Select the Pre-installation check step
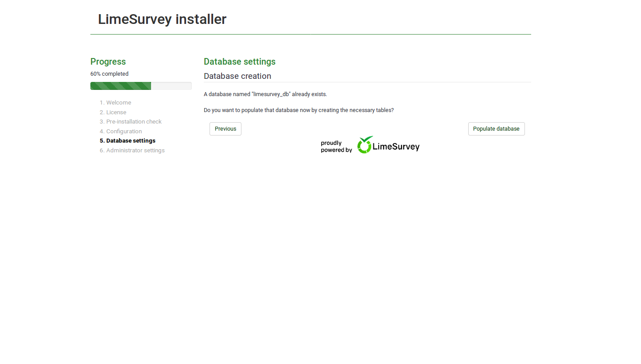 pos(134,122)
